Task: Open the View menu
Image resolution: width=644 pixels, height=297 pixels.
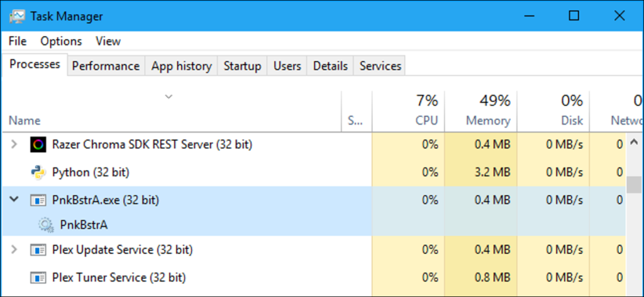Action: (x=108, y=41)
